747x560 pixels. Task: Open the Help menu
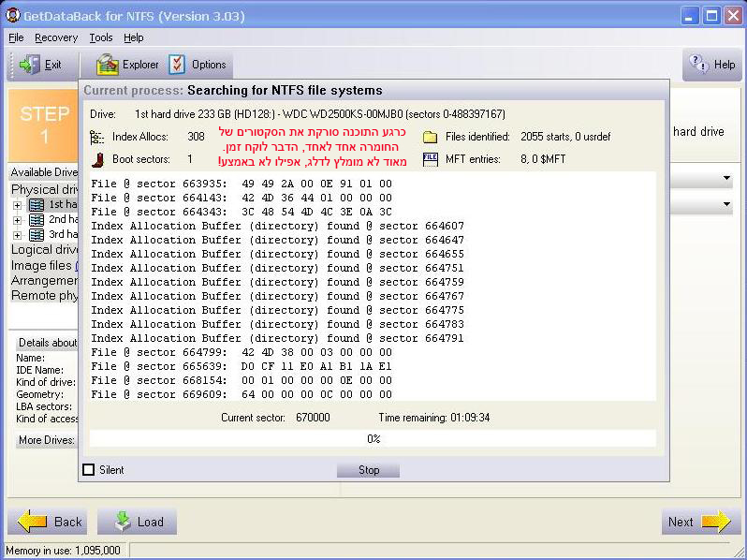coord(133,37)
